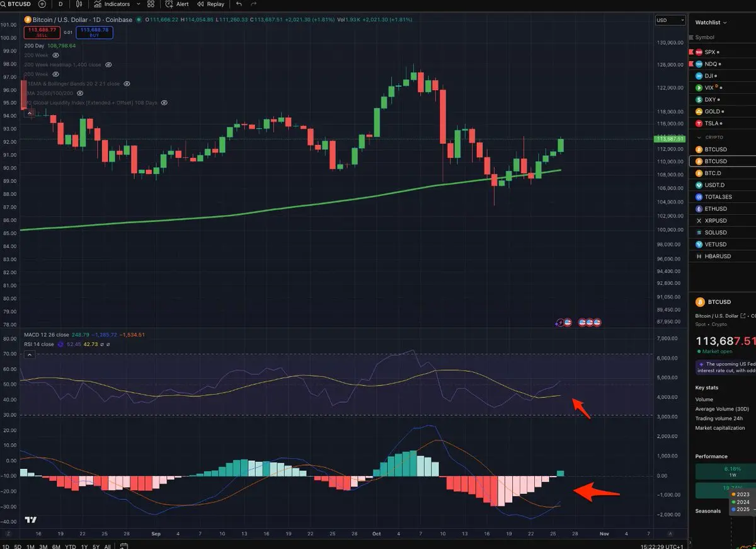This screenshot has width=756, height=549.
Task: Select DJI in the watchlist
Action: pyautogui.click(x=723, y=76)
